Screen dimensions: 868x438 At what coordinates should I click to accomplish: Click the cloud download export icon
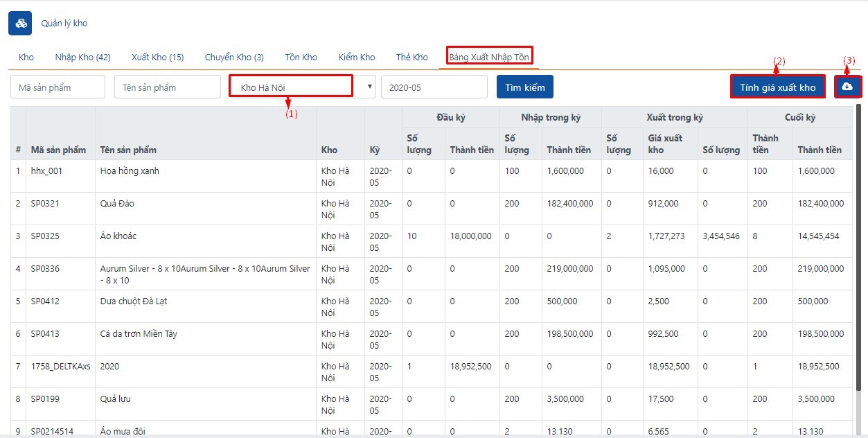pyautogui.click(x=847, y=87)
